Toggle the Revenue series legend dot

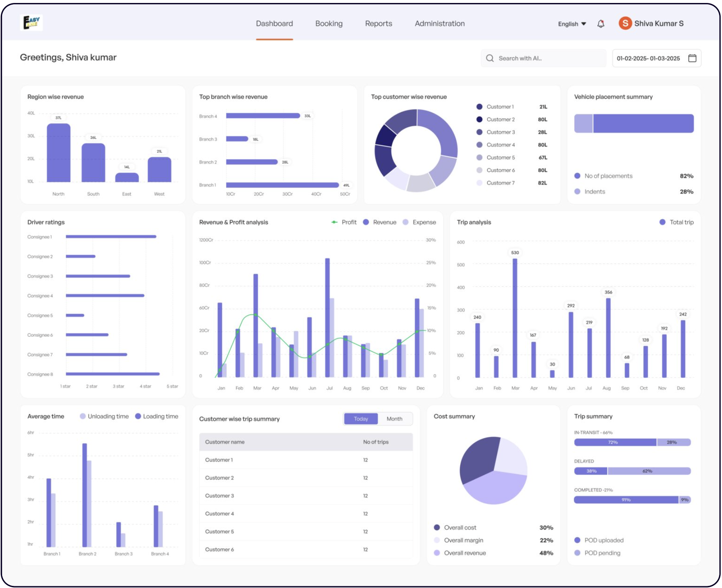tap(366, 222)
